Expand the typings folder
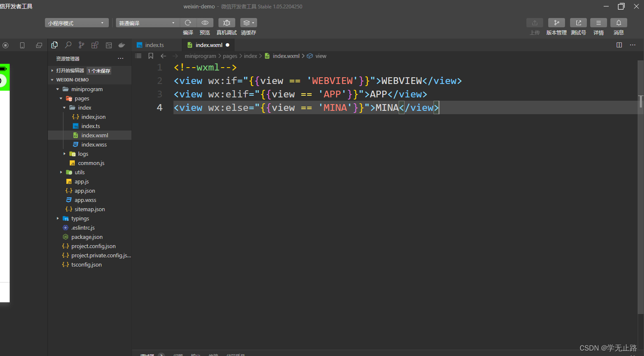Screen dimensions: 644x356 (x=58, y=218)
